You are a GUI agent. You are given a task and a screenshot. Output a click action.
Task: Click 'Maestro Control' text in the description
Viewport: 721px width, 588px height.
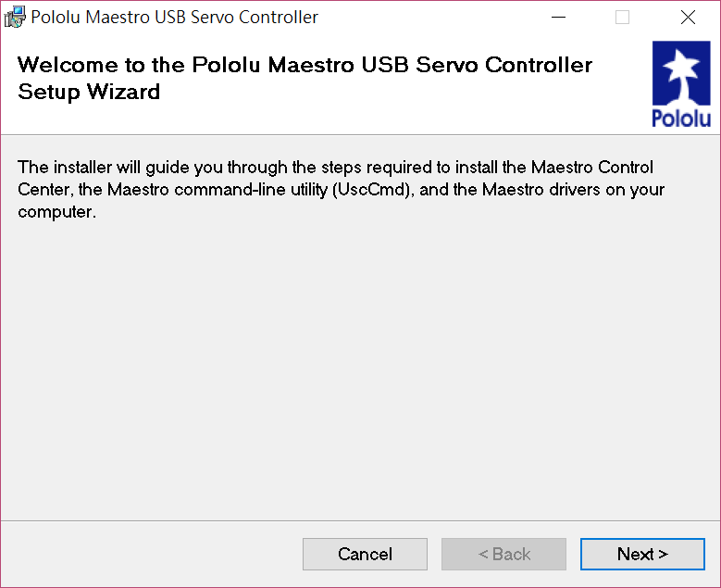[x=591, y=167]
